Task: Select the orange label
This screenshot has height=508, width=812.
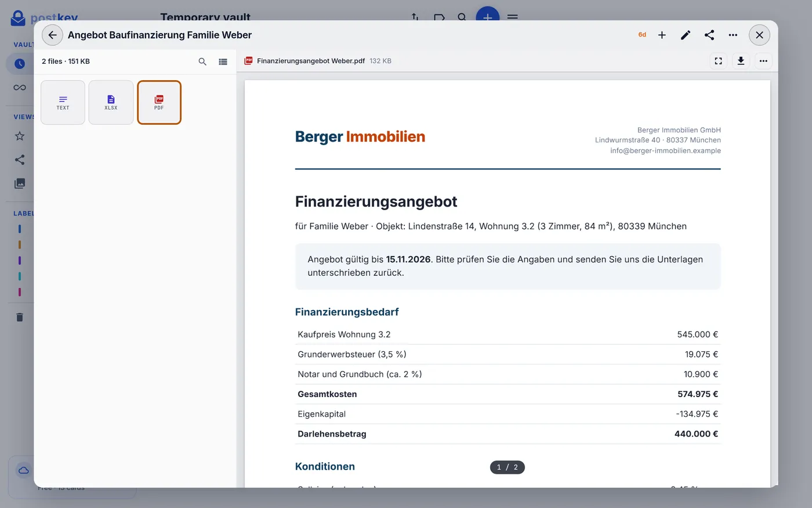Action: click(20, 245)
